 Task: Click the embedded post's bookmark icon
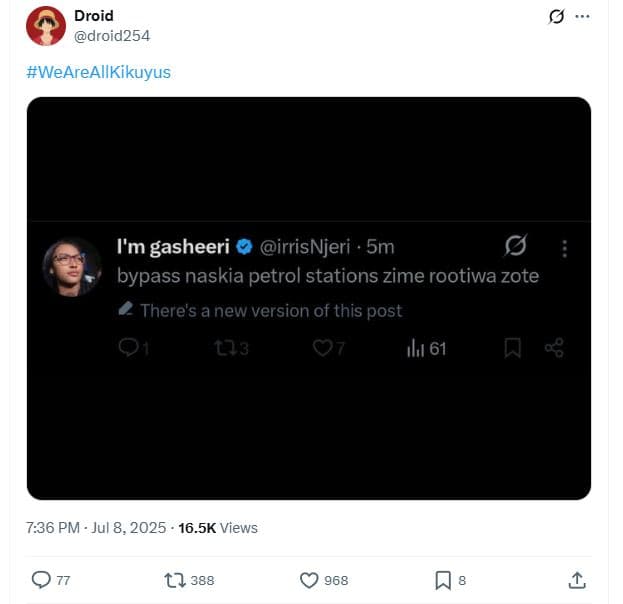[513, 348]
